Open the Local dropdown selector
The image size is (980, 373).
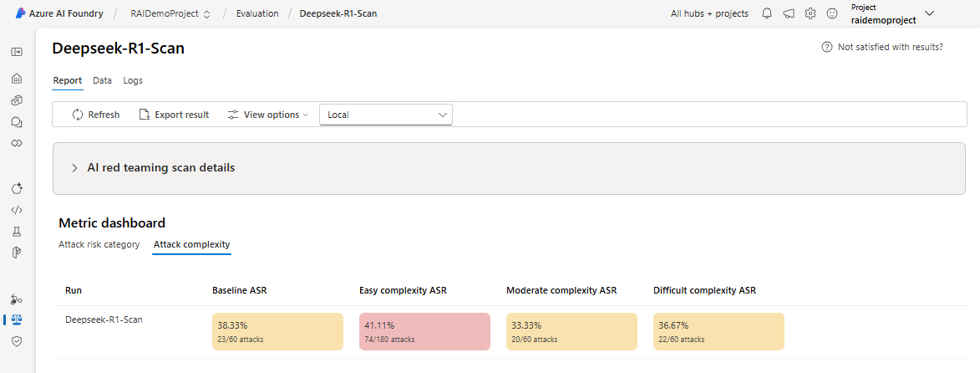(386, 115)
